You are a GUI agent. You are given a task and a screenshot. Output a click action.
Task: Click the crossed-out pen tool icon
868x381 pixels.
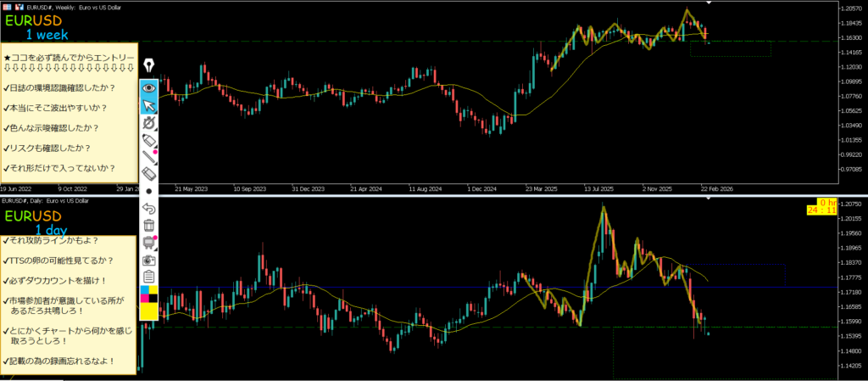click(x=149, y=122)
